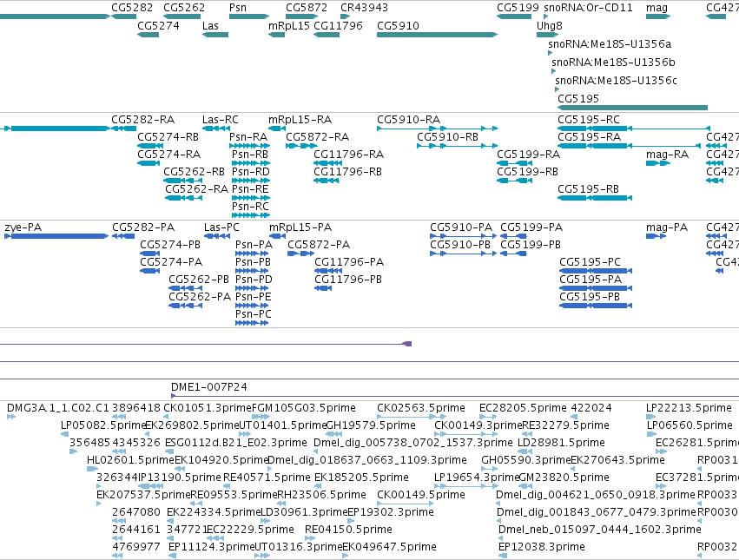
Task: Click the long CG5910 gene arrow bar
Action: pyautogui.click(x=437, y=35)
